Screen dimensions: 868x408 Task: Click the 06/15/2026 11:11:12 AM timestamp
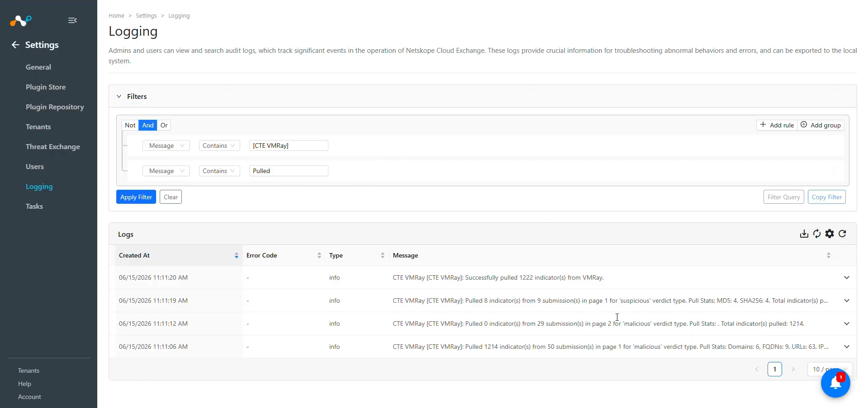click(153, 324)
